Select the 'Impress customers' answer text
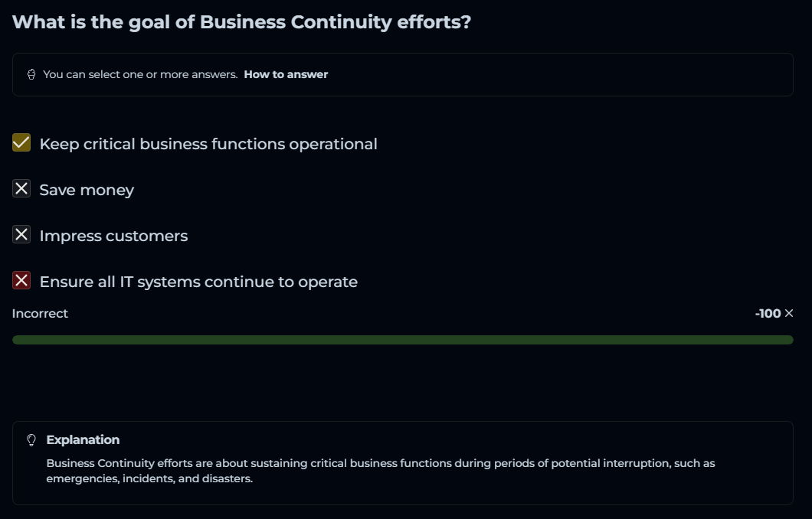 [x=113, y=236]
